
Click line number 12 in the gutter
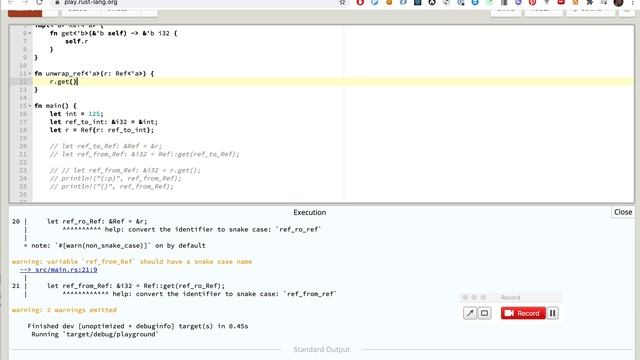(22, 82)
